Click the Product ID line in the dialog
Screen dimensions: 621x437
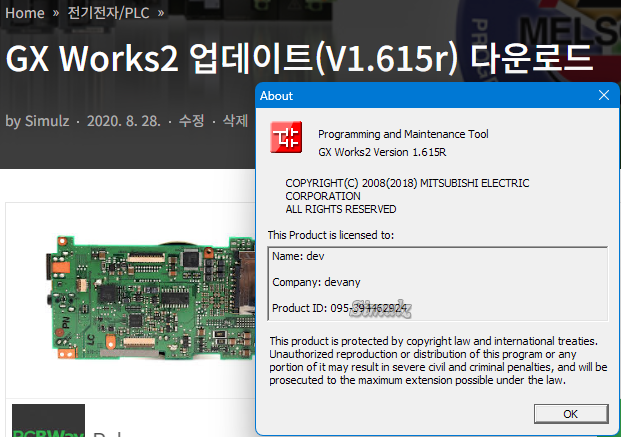pyautogui.click(x=340, y=308)
